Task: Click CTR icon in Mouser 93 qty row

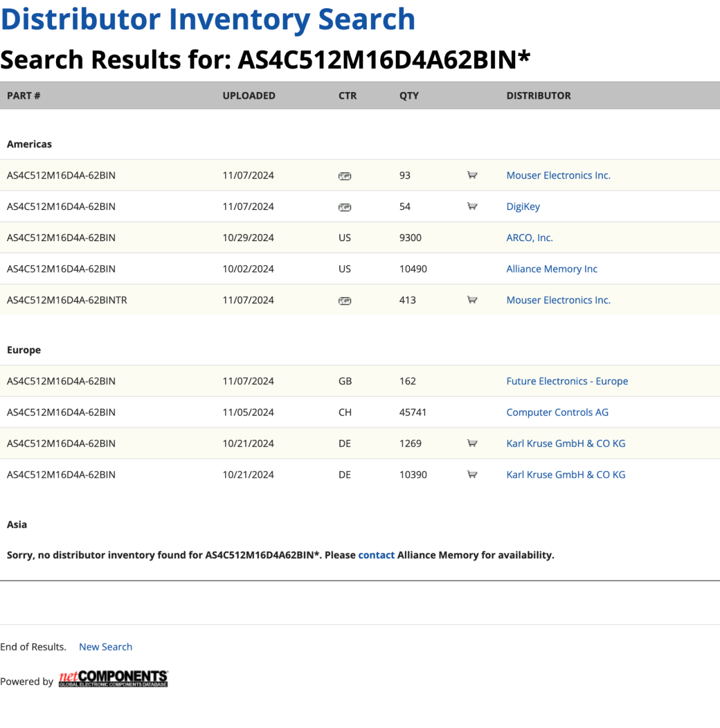Action: click(345, 176)
